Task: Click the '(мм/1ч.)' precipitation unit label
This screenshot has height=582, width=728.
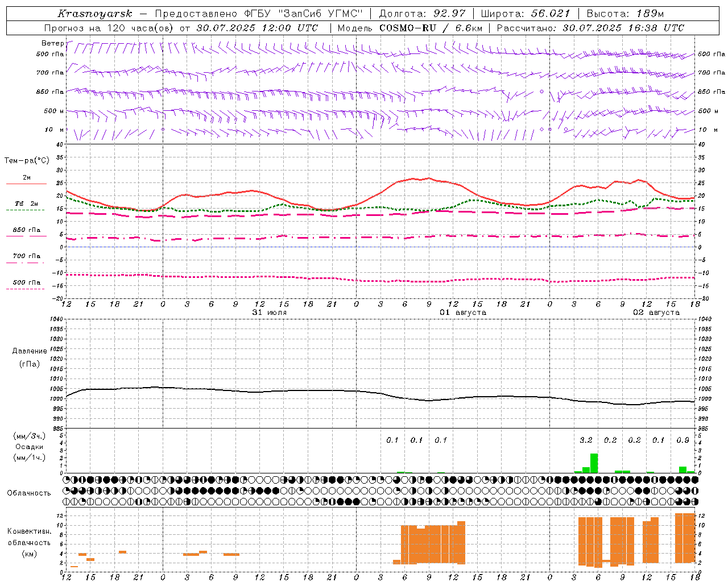Action: click(30, 458)
